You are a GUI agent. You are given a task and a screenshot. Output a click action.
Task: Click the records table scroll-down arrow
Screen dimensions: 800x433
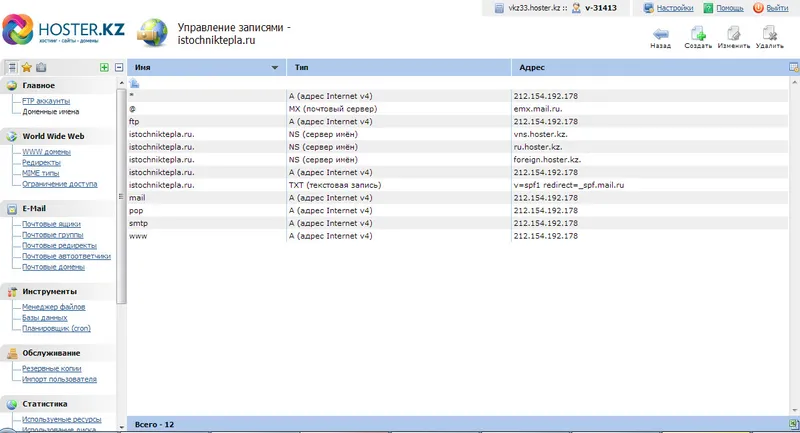click(795, 411)
